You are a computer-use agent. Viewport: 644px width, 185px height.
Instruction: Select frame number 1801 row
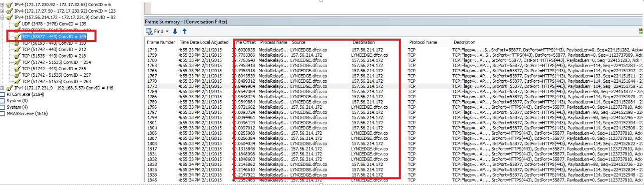[x=394, y=122]
